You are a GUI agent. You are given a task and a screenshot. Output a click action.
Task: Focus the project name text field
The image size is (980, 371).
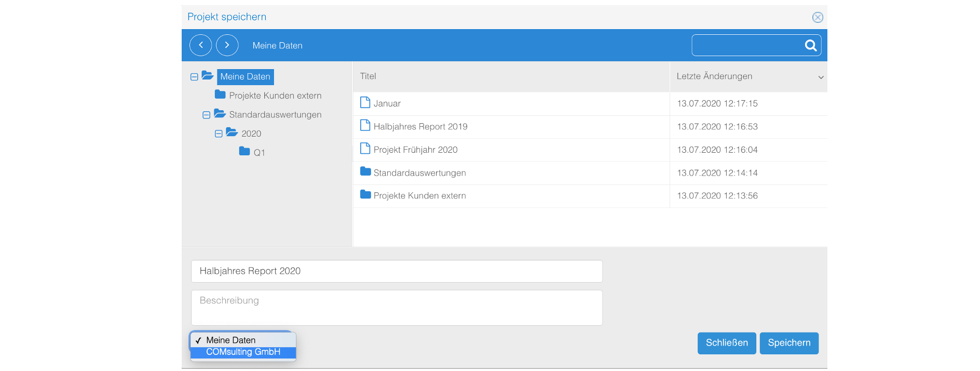[397, 271]
